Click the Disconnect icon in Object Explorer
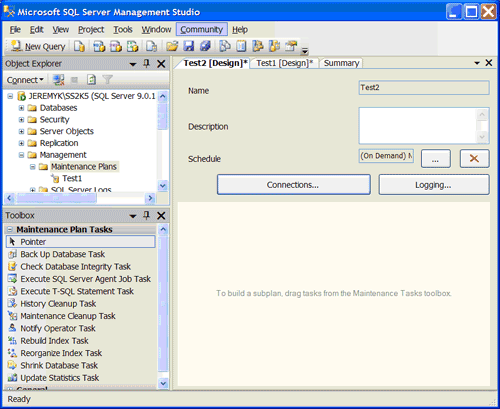 pos(59,80)
